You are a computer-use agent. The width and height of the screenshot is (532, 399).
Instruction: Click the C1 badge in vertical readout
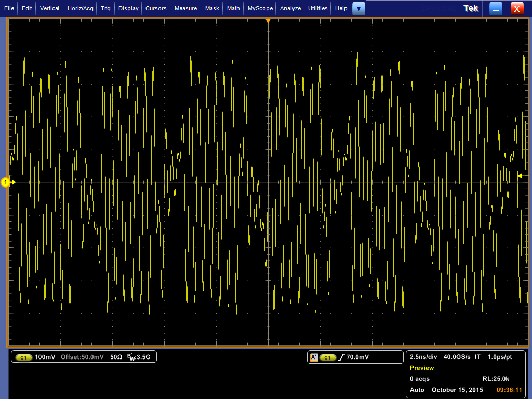pyautogui.click(x=24, y=357)
